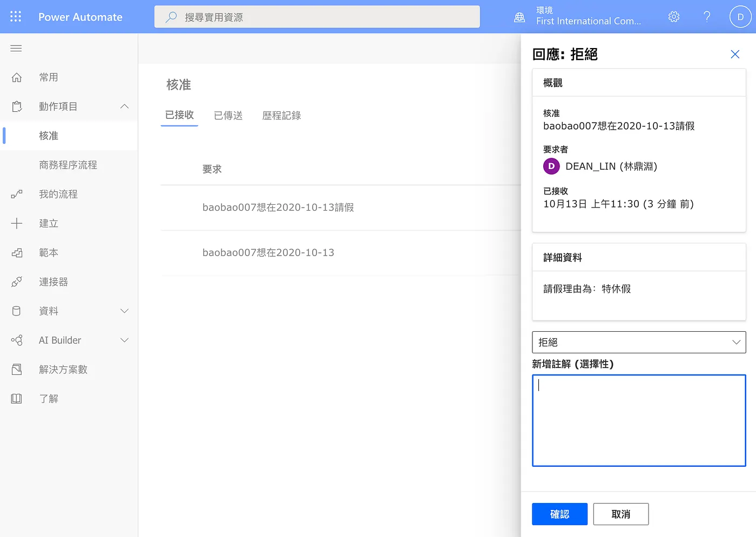Click the AI Builder icon
The height and width of the screenshot is (537, 756).
point(17,340)
